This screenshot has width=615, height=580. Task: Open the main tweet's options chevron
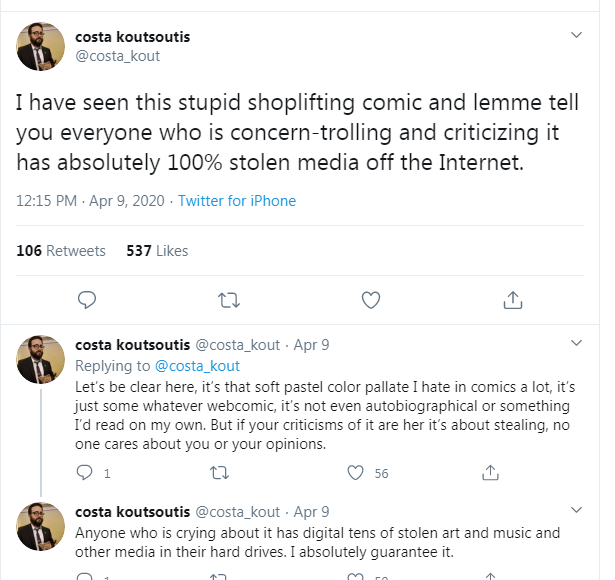576,35
